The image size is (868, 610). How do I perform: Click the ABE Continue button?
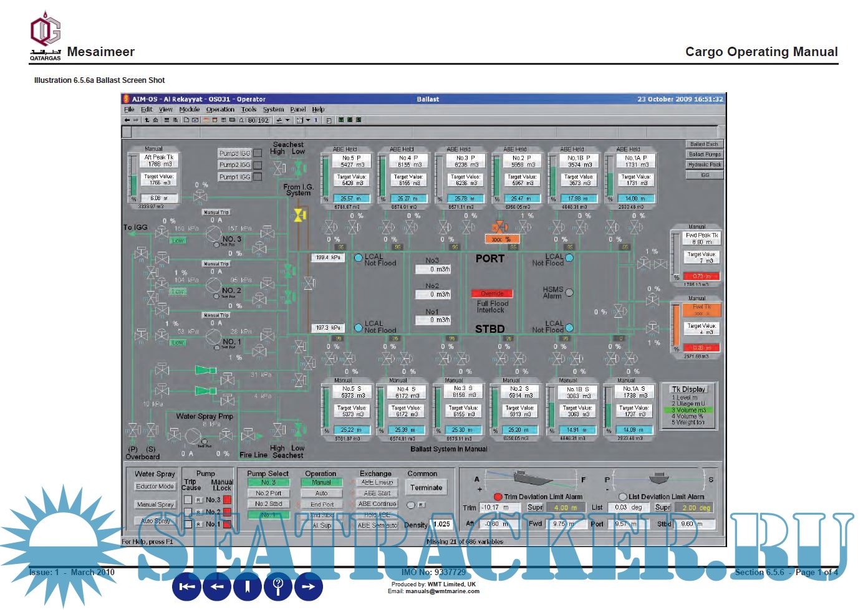(x=377, y=504)
